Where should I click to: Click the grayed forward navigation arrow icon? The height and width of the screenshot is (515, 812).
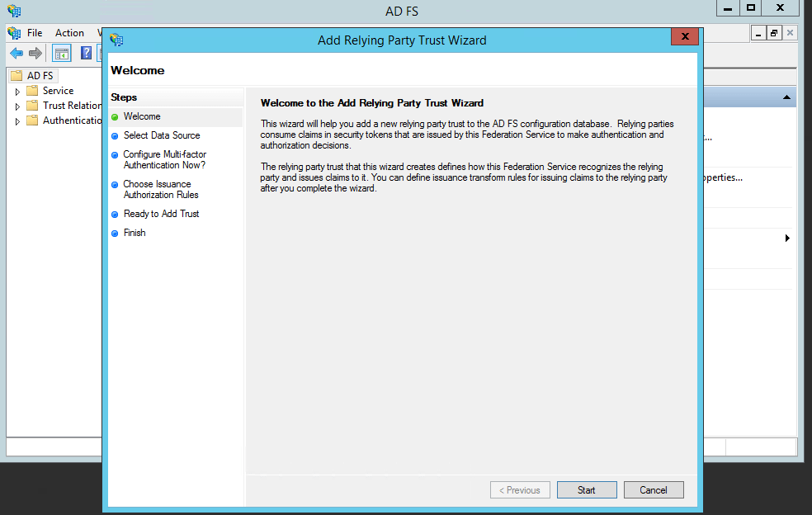34,53
